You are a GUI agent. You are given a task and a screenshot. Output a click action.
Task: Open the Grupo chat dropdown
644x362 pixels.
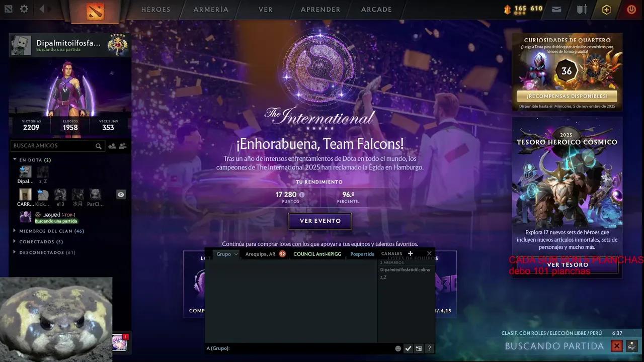click(x=227, y=254)
